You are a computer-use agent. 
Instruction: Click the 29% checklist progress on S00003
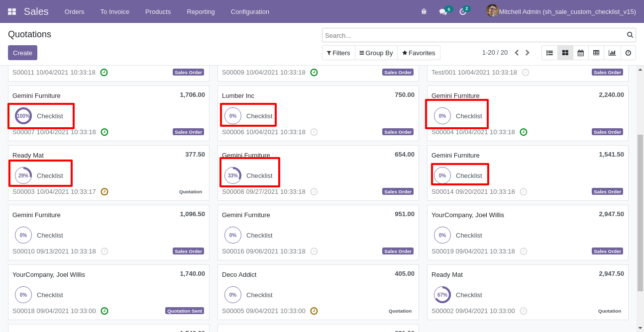[x=23, y=175]
